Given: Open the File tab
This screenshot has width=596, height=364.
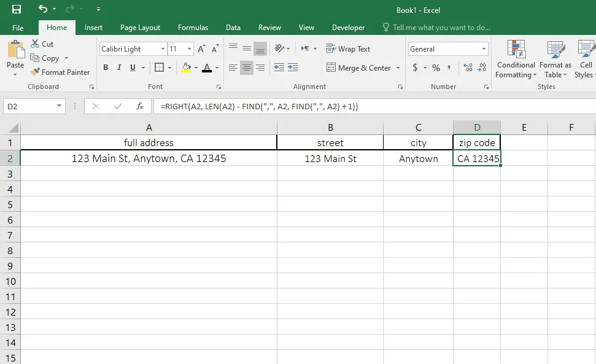Looking at the screenshot, I should tap(17, 28).
